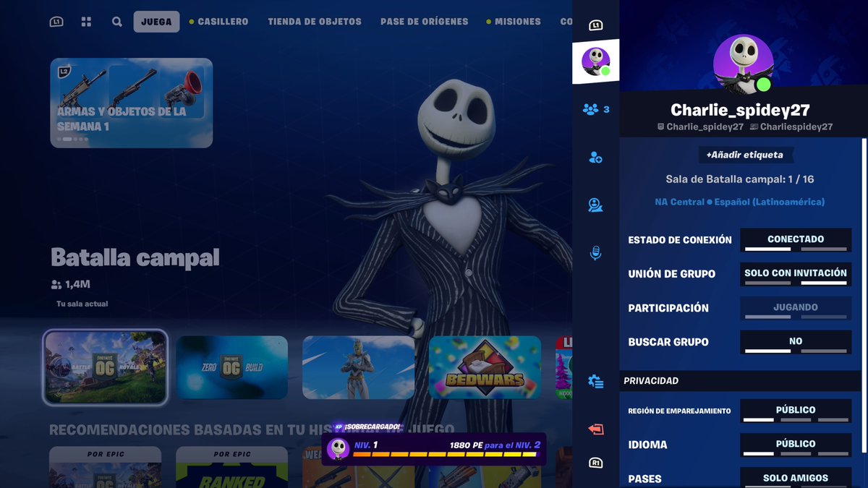Click Sala de Batalla campal 1 / 16 text
The height and width of the screenshot is (488, 868).
coord(739,179)
